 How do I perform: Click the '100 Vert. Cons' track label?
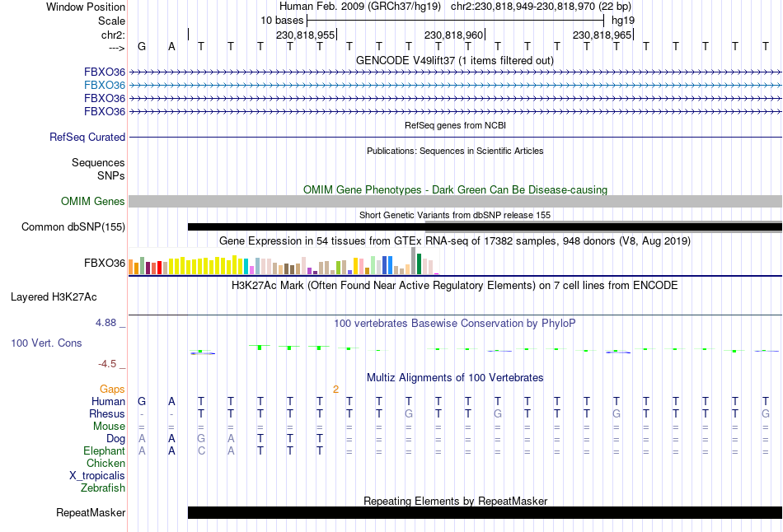pos(46,343)
